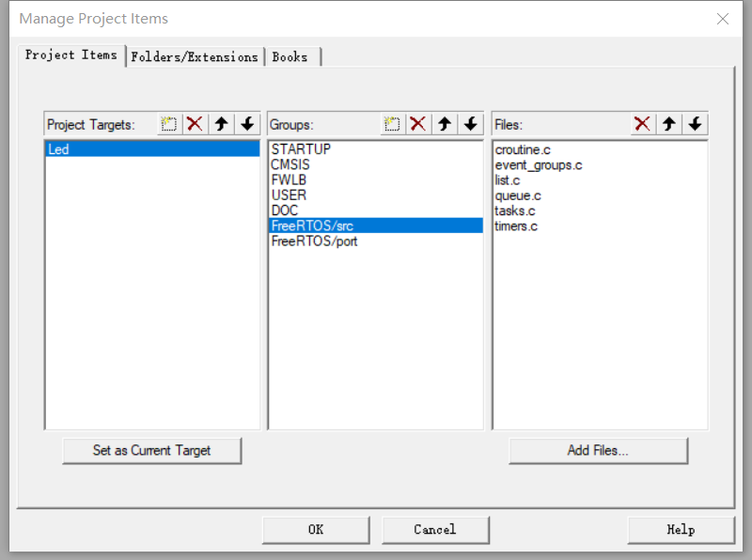Close the Manage Project Items dialog

click(723, 19)
